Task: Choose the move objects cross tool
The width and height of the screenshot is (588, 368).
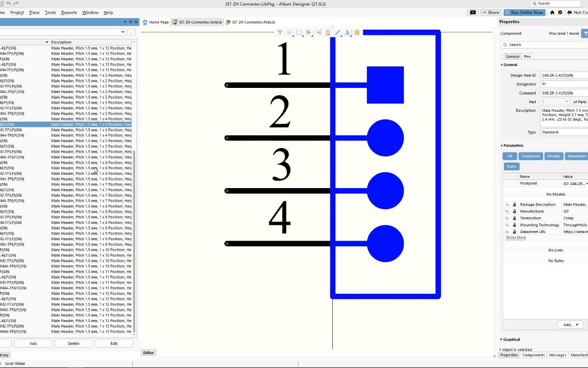Action: tap(289, 33)
